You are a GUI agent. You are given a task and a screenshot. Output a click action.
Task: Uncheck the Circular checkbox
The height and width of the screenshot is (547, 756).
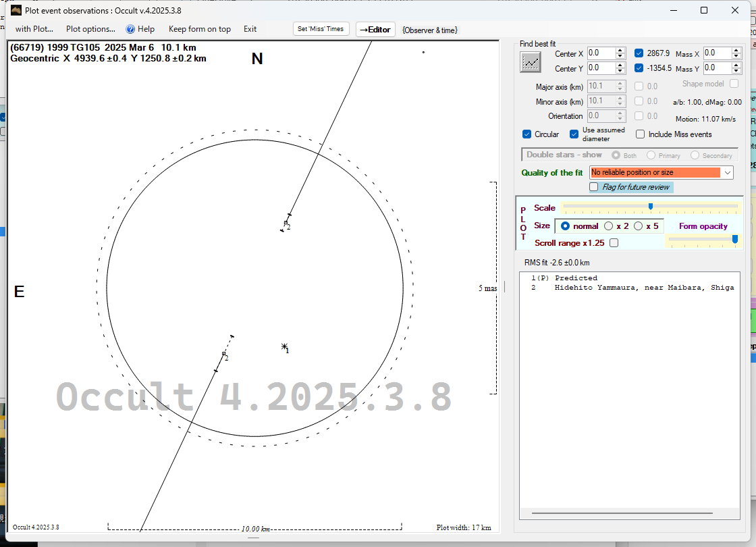click(527, 134)
